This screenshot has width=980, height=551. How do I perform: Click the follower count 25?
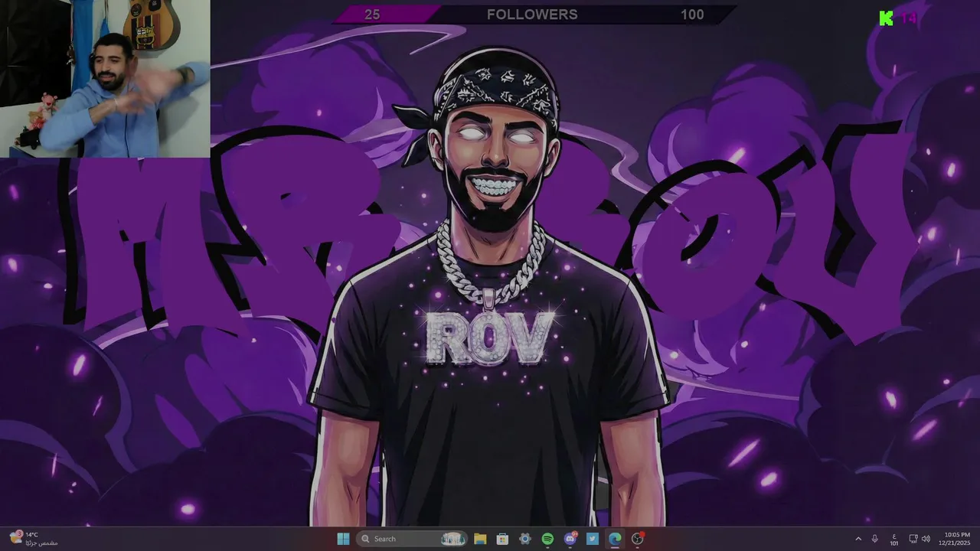(372, 15)
